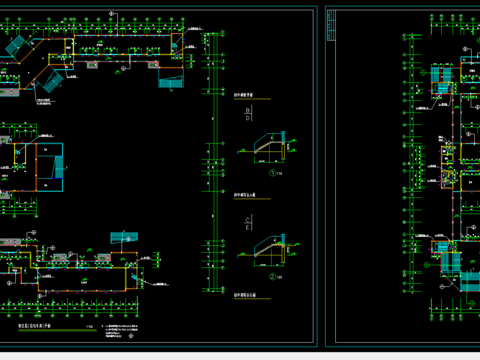Select teal hatched stair block at right sheet top
Viewport: 480px width, 360px height.
442,79
